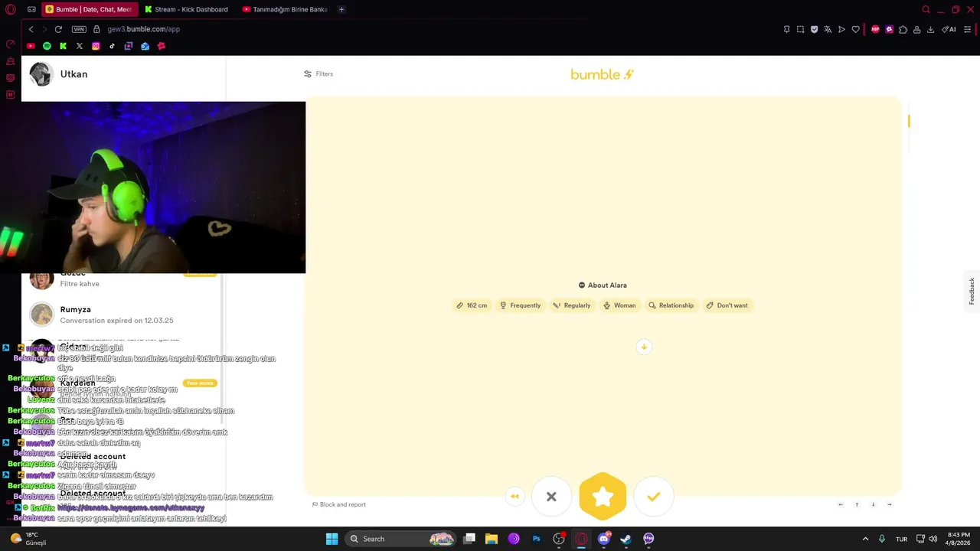This screenshot has height=551, width=980.
Task: Bookmark page with the heart icon
Action: pos(855,29)
